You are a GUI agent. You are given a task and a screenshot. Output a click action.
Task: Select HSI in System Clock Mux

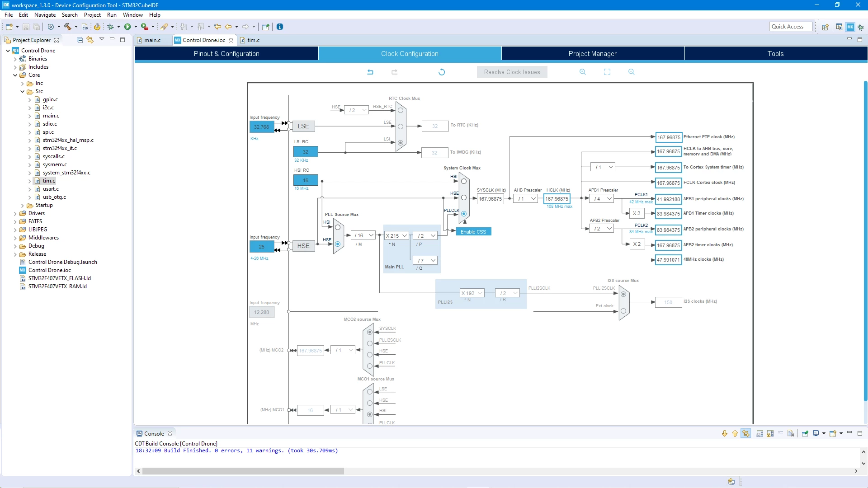pos(464,181)
